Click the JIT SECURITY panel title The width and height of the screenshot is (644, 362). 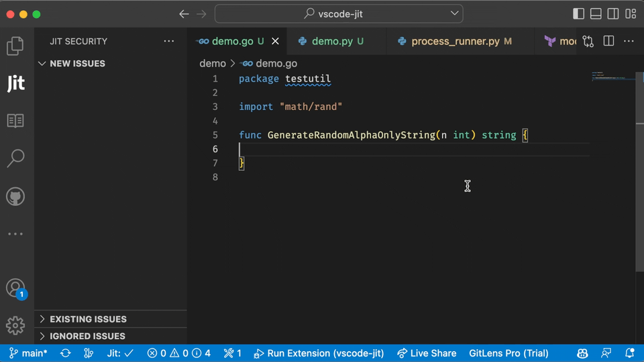click(x=78, y=41)
